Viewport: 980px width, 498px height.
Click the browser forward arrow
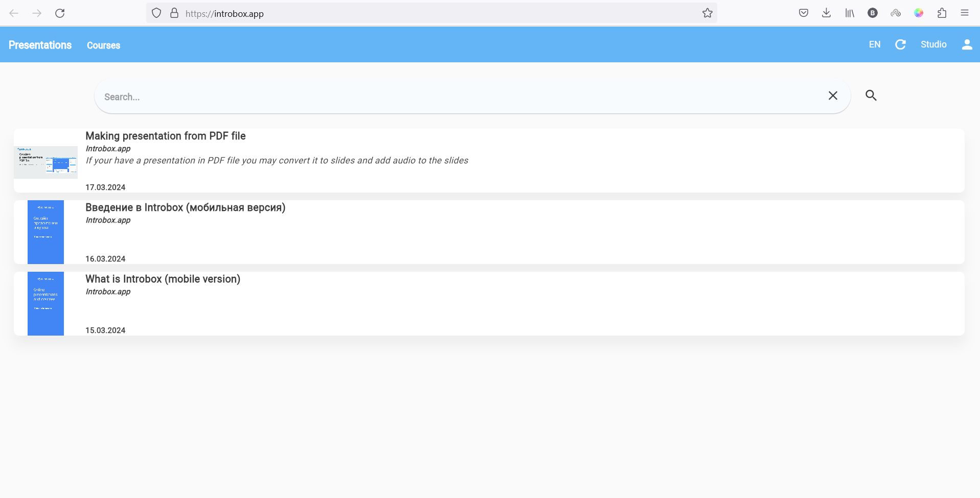pos(37,13)
